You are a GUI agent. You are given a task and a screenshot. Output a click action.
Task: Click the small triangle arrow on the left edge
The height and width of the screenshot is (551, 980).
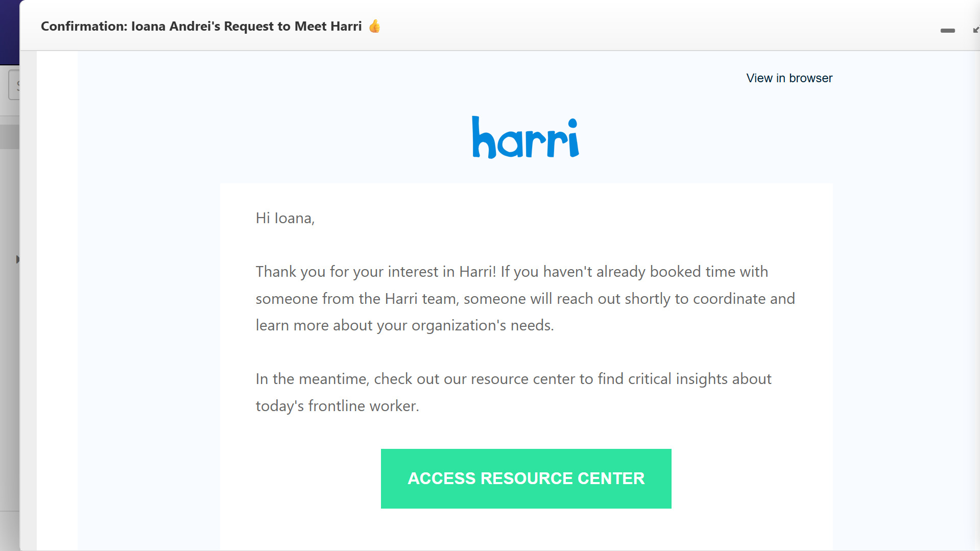coord(18,259)
